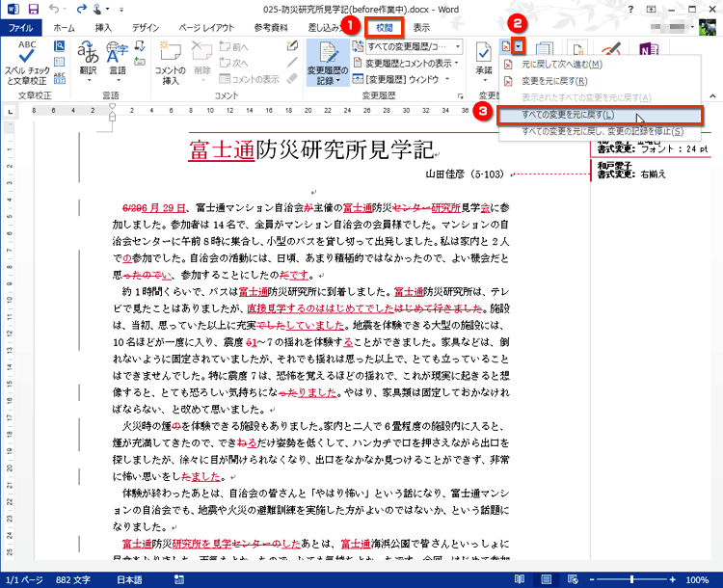Click the 1/1 ページ status indicator
Screen dimensions: 723x588
24,579
